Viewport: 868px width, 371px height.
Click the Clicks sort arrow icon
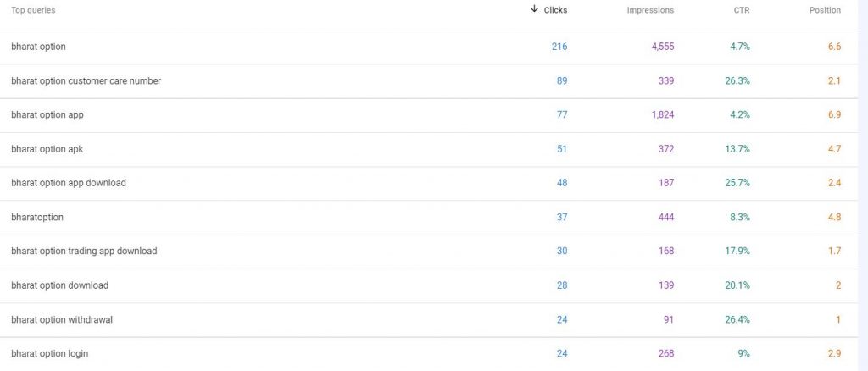534,8
